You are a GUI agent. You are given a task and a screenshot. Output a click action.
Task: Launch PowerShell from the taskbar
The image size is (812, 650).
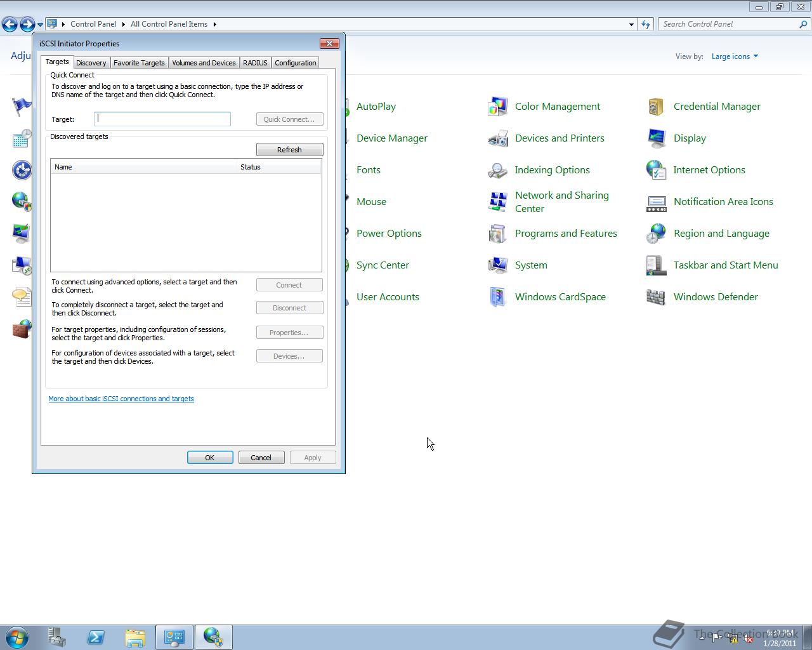tap(96, 637)
